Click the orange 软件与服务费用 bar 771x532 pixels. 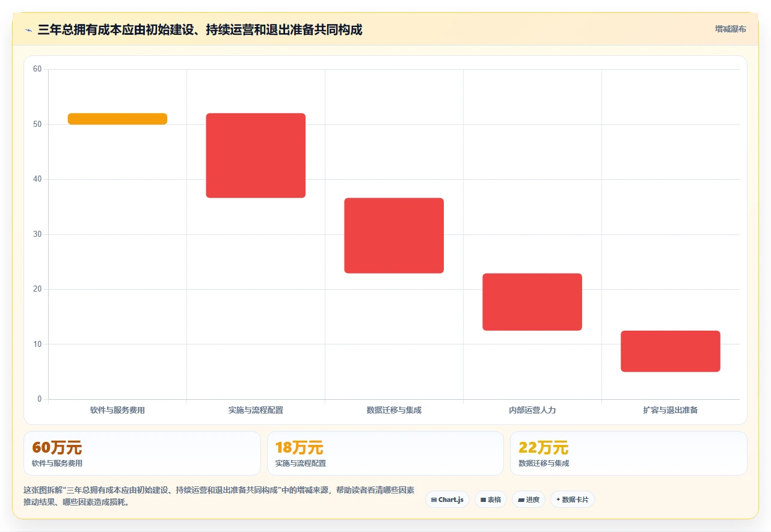pyautogui.click(x=117, y=119)
